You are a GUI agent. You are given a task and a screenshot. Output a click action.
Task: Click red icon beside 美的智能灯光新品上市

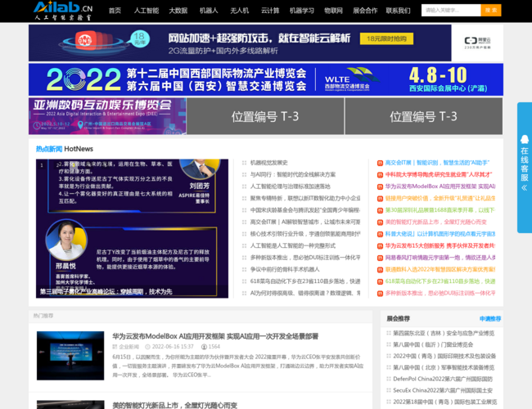(x=380, y=222)
